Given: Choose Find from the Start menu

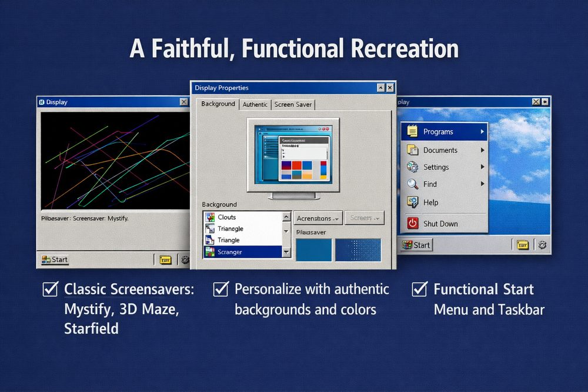Looking at the screenshot, I should click(x=445, y=184).
